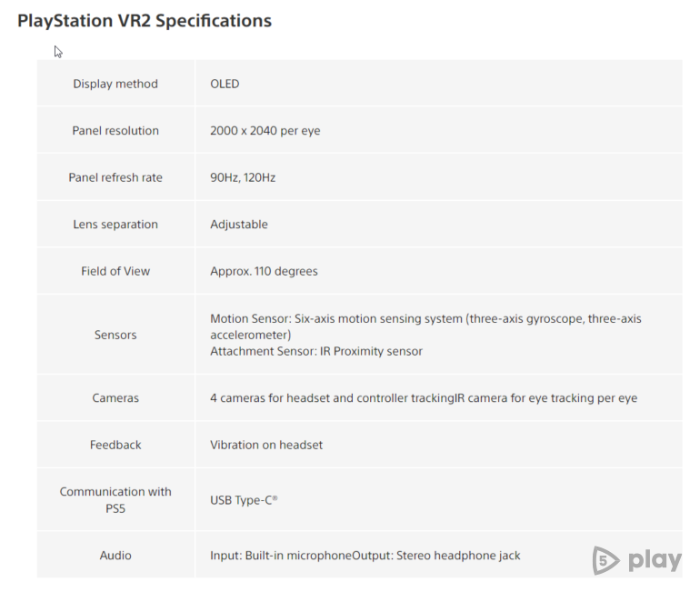Click the USB Type-C value
The image size is (700, 592).
coord(244,500)
